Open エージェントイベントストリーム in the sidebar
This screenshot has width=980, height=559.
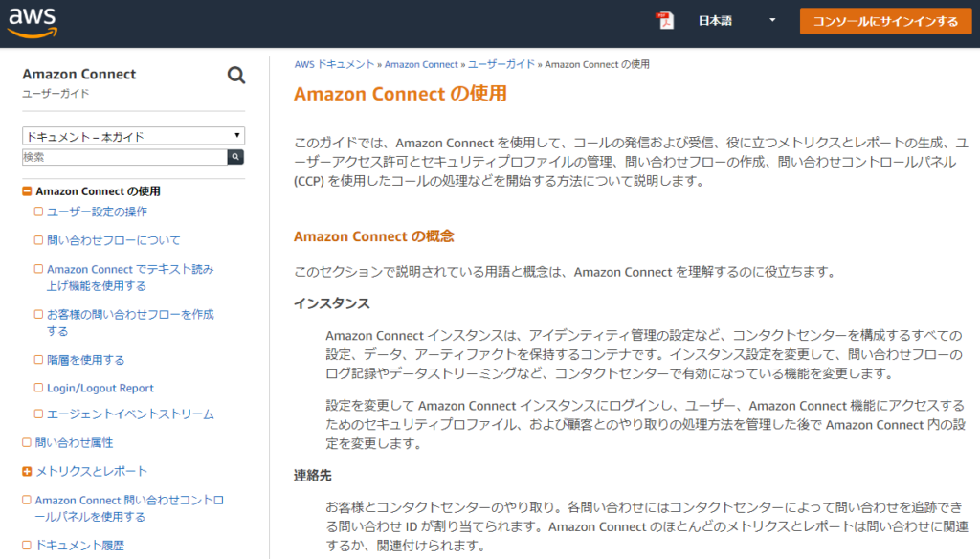(130, 414)
